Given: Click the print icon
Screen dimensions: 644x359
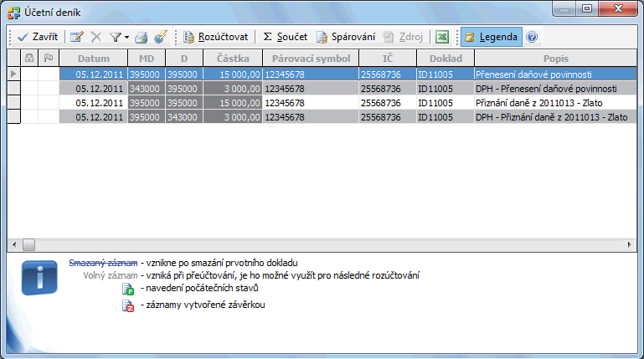Looking at the screenshot, I should click(x=142, y=38).
